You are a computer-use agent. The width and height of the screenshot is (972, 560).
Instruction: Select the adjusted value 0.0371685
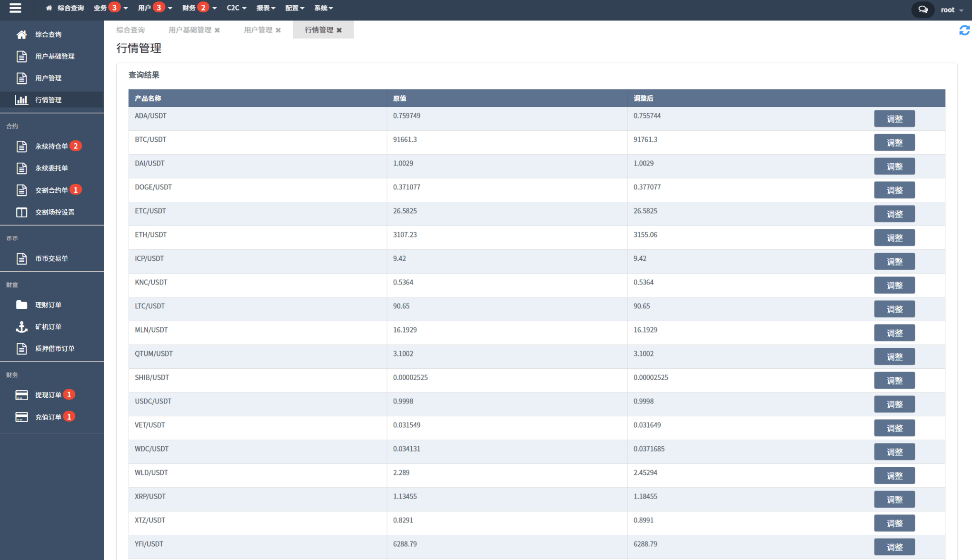[649, 449]
